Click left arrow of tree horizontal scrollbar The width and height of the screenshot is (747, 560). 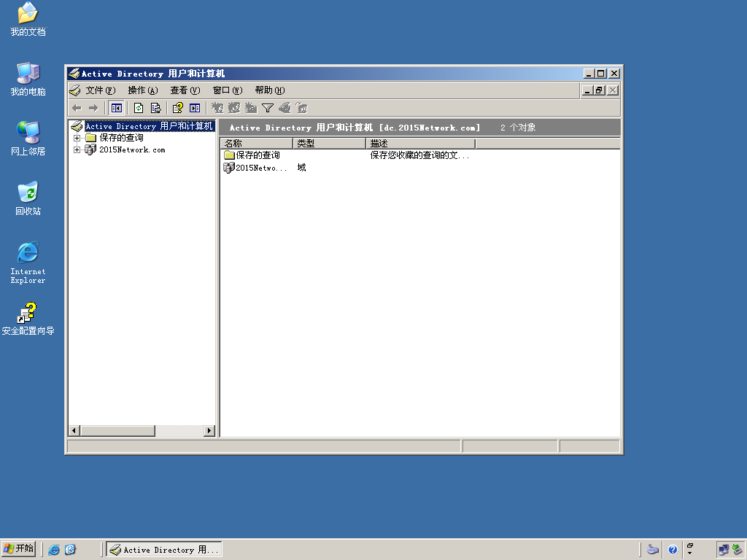pos(74,431)
